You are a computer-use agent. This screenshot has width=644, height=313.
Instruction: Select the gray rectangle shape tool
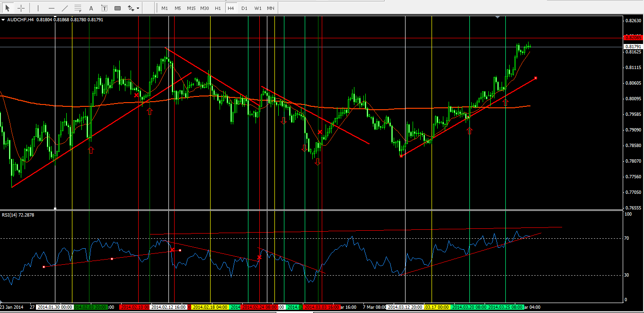click(118, 8)
